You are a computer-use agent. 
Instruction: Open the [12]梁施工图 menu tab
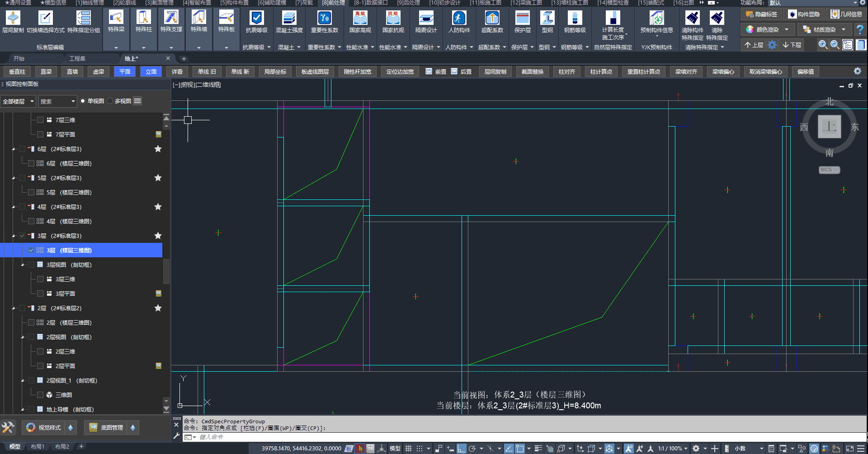(x=526, y=3)
